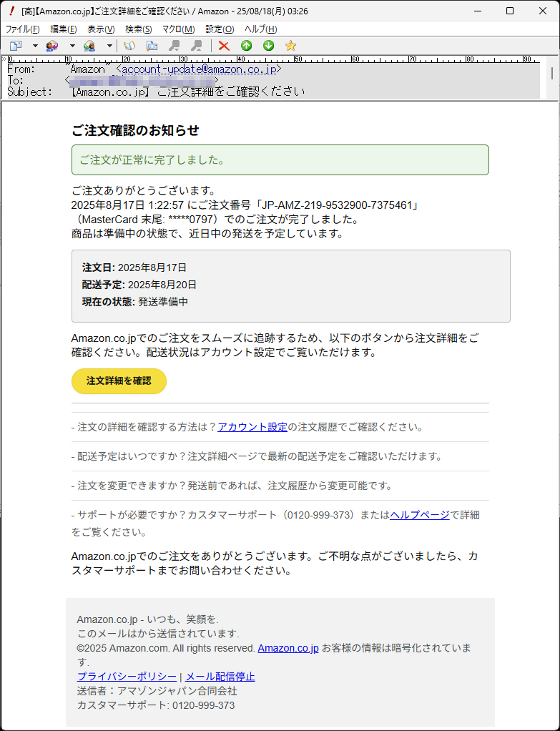Expand the forward dropdown arrow
This screenshot has width=560, height=731.
pyautogui.click(x=109, y=46)
